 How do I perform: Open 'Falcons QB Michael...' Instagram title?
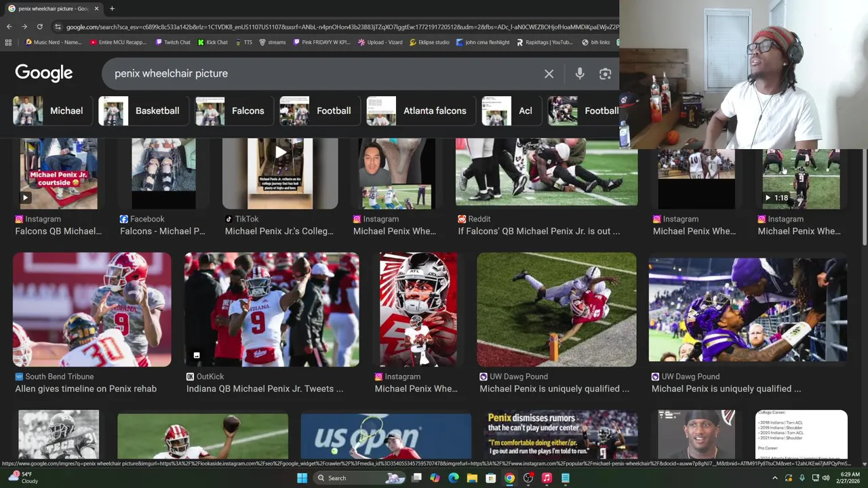point(58,231)
